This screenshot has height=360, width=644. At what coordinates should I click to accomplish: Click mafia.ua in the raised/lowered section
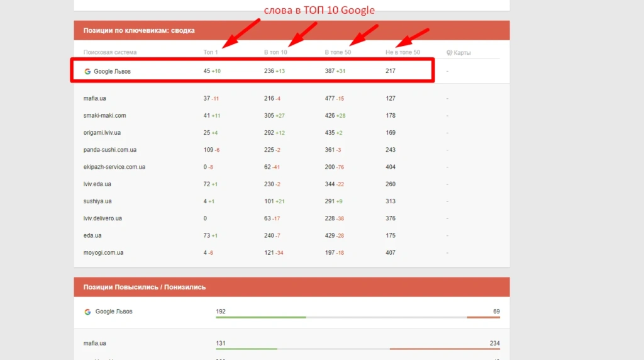(x=94, y=343)
